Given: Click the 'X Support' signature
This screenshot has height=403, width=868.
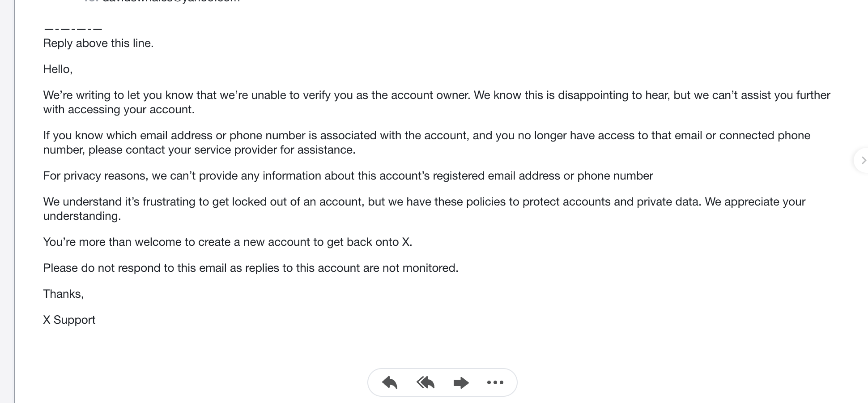Looking at the screenshot, I should pyautogui.click(x=69, y=320).
